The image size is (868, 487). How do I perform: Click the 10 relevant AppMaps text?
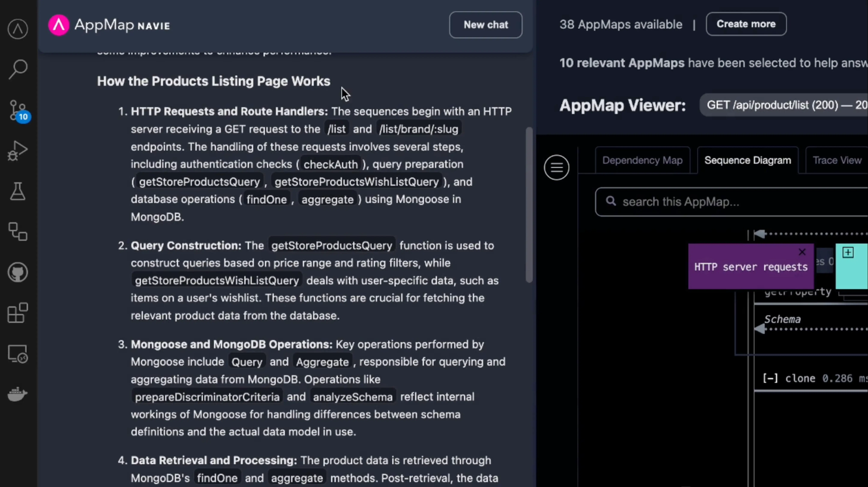(x=622, y=63)
